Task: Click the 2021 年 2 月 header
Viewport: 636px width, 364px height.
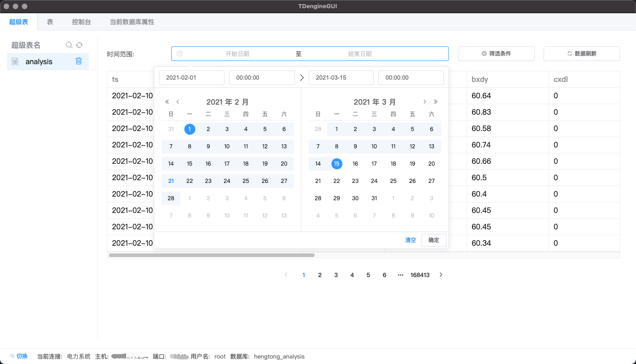Action: click(228, 102)
